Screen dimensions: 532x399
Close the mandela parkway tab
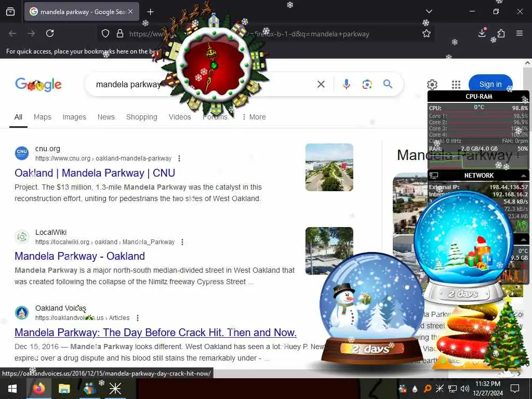pyautogui.click(x=130, y=11)
